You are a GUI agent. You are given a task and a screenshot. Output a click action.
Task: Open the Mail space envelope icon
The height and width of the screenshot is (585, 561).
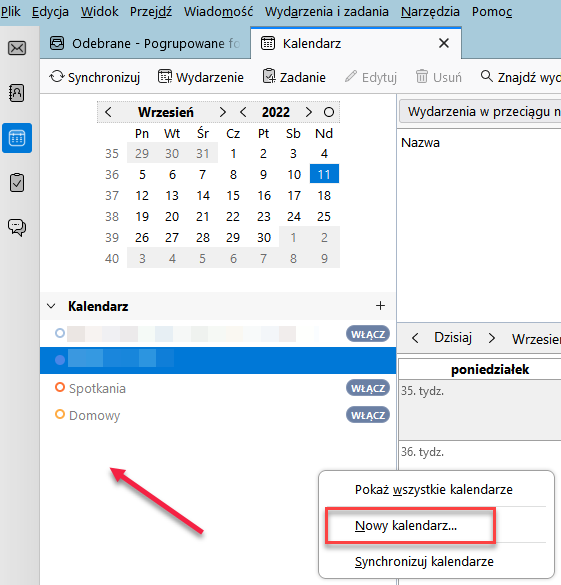[17, 48]
